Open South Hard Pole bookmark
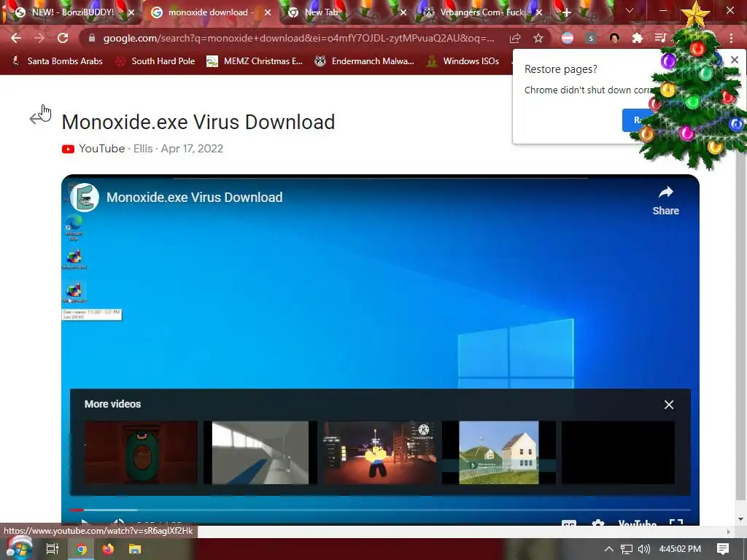 [x=156, y=61]
